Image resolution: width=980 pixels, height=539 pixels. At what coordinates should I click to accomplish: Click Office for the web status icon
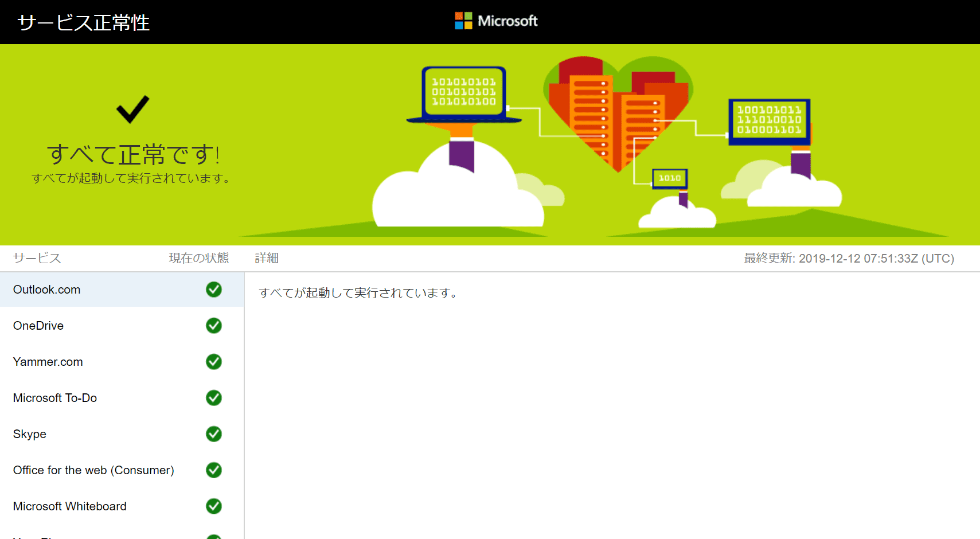click(214, 470)
